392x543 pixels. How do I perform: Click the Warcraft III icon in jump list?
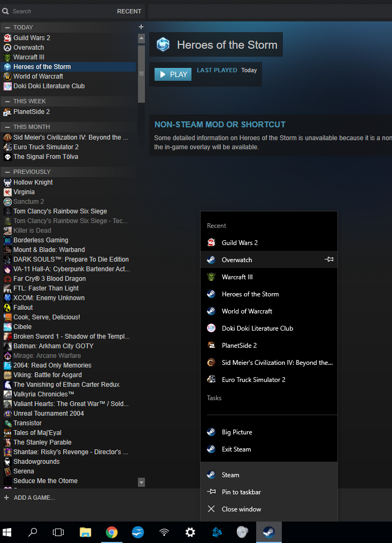(211, 277)
